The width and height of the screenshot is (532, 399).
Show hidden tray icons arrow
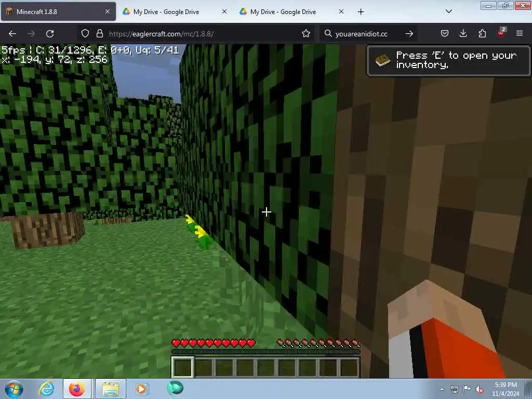click(x=442, y=389)
